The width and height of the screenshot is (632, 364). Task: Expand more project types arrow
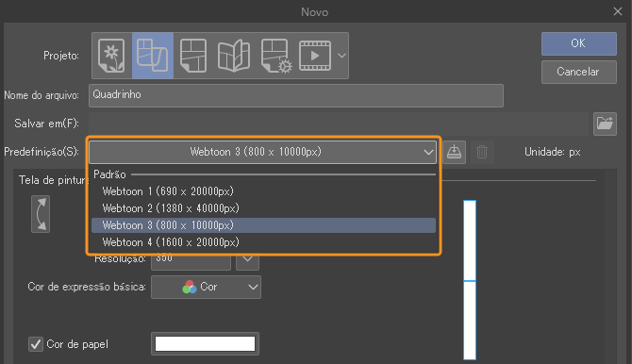(x=341, y=56)
